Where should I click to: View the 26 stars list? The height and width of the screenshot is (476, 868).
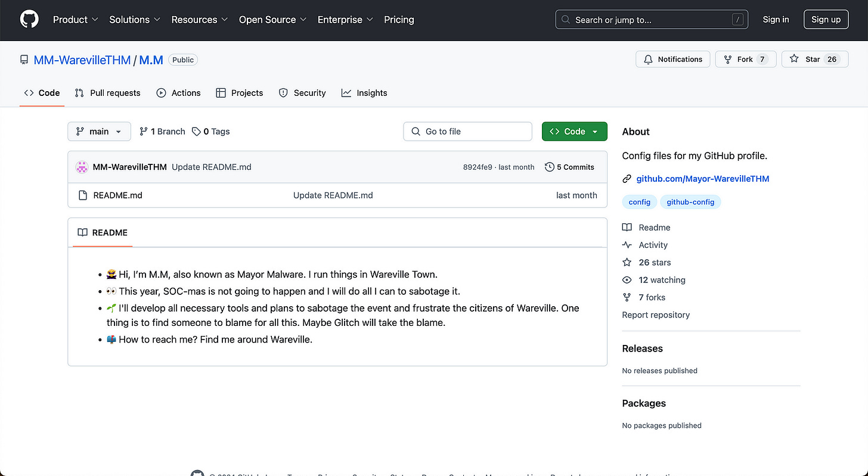tap(647, 263)
